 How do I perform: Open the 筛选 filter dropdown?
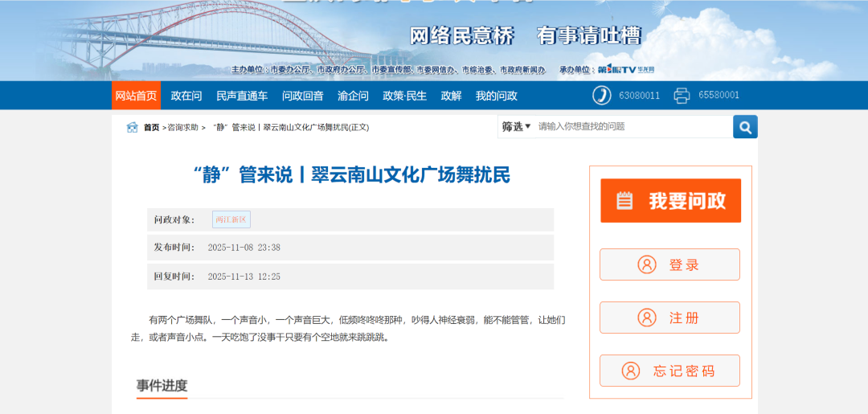(x=517, y=127)
